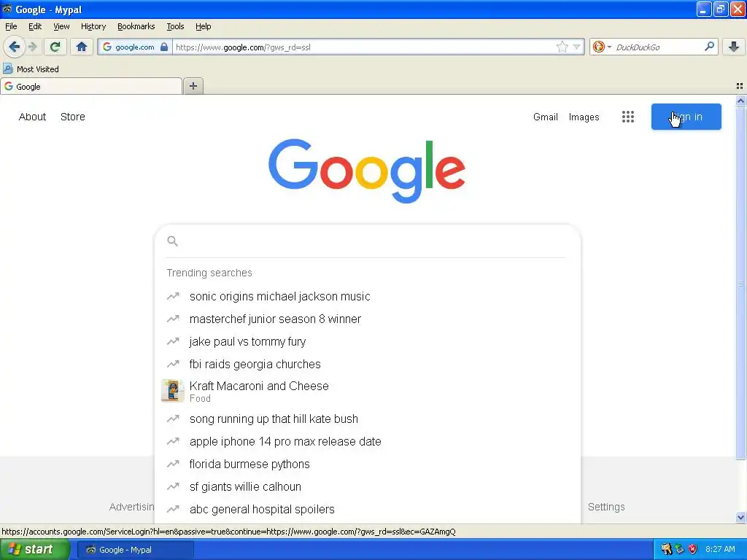Screen dimensions: 747x560
Task: Open the About link
Action: click(32, 117)
